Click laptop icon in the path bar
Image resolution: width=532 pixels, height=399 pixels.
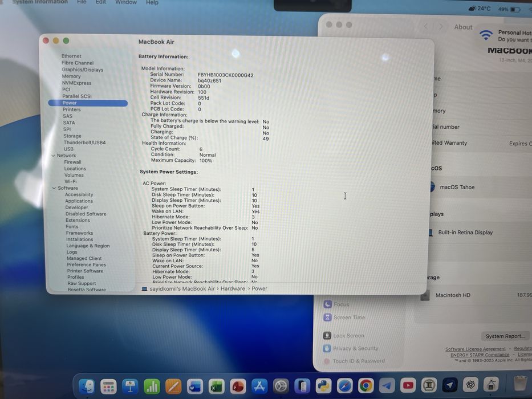(x=144, y=289)
